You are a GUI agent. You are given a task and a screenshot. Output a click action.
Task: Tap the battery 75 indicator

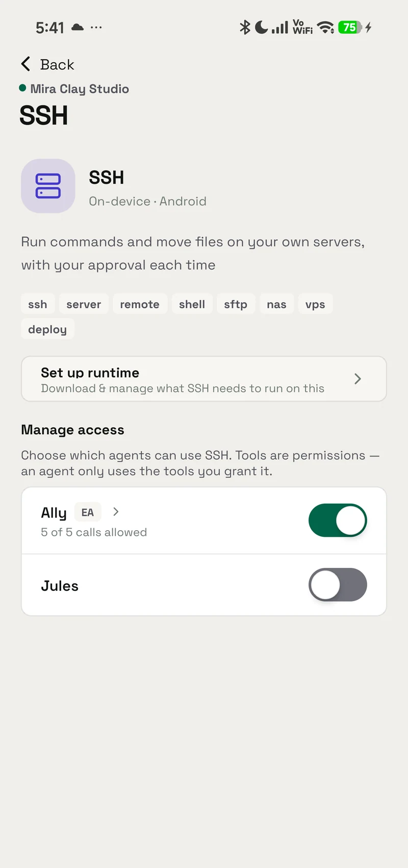click(x=350, y=27)
